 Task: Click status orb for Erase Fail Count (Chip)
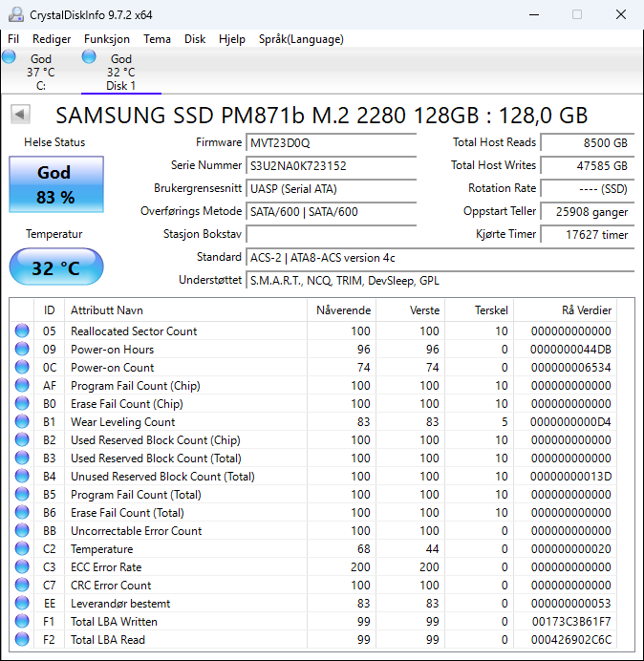click(22, 403)
